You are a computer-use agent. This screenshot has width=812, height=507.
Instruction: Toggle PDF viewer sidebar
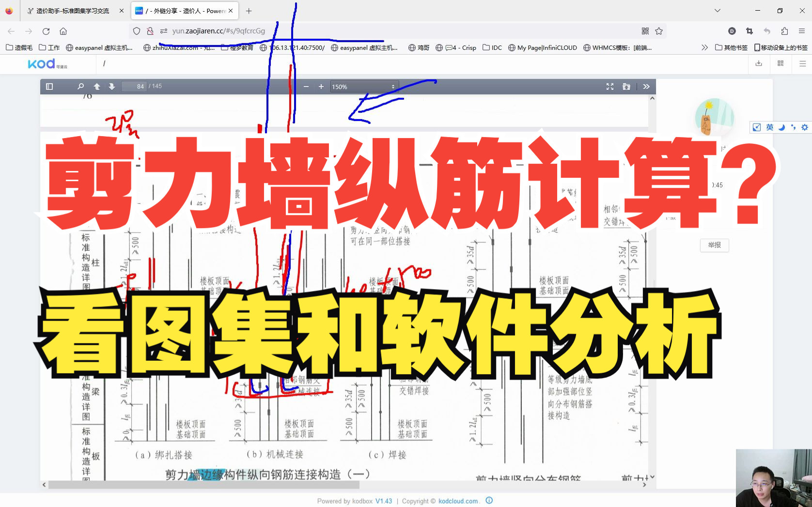click(49, 87)
